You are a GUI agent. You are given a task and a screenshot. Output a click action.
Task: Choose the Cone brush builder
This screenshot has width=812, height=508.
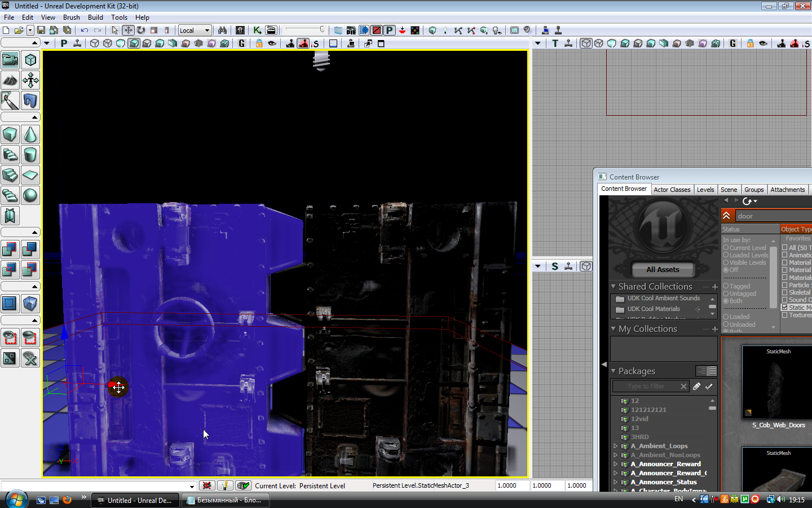30,134
